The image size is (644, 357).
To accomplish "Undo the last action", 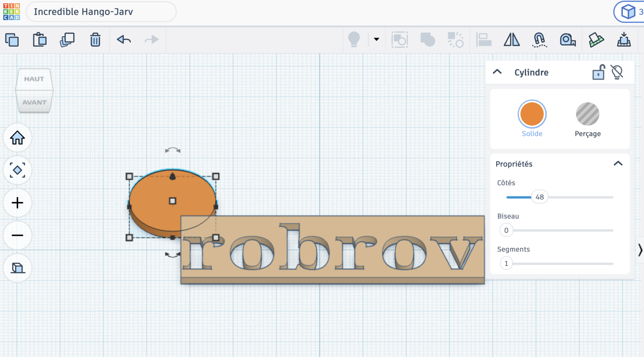I will click(x=124, y=40).
